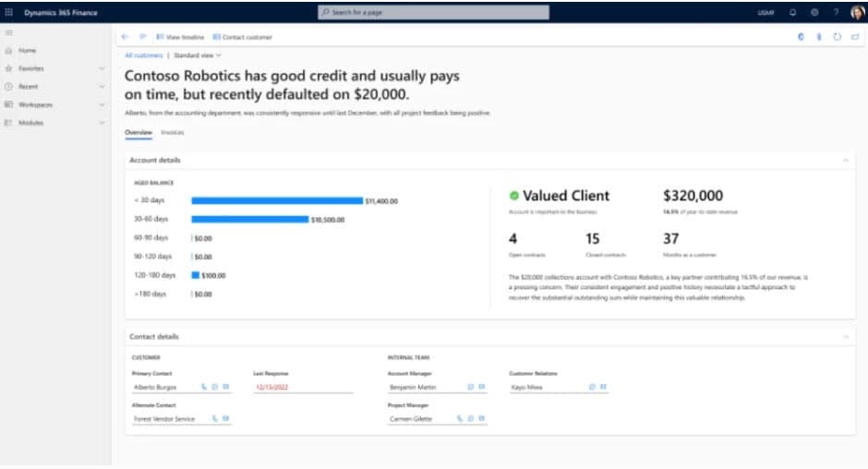Refresh the page with the circular icon
Viewport: 868px width, 469px height.
click(837, 37)
